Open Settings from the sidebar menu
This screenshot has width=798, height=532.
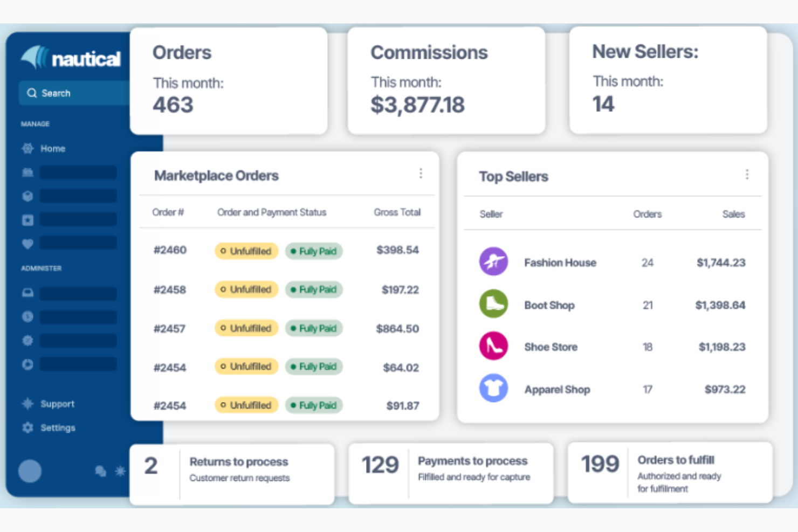(58, 427)
